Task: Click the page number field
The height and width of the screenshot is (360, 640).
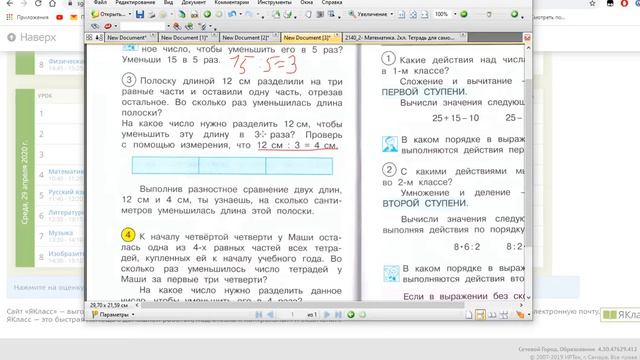Action: tap(292, 315)
